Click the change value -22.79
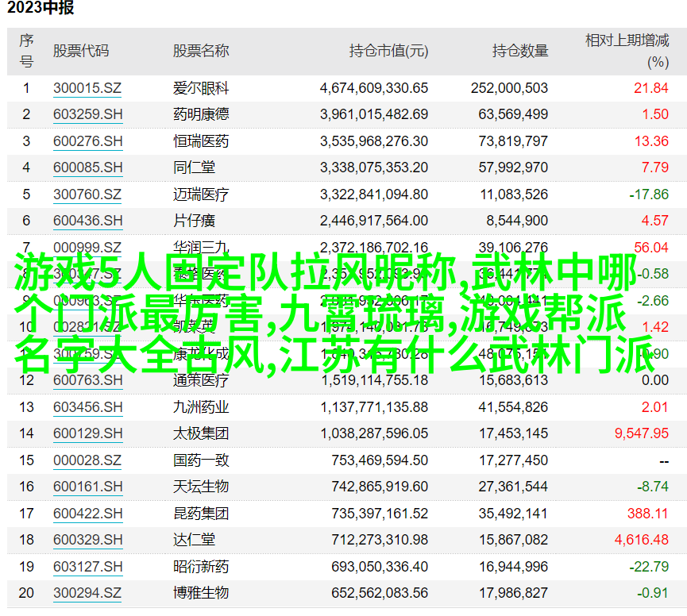This screenshot has height=616, width=687. pos(649,567)
